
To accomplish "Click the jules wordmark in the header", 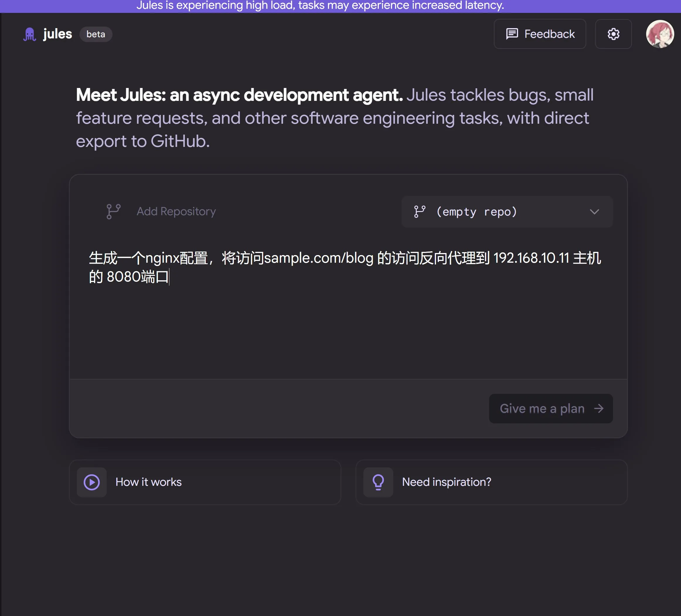I will (57, 34).
